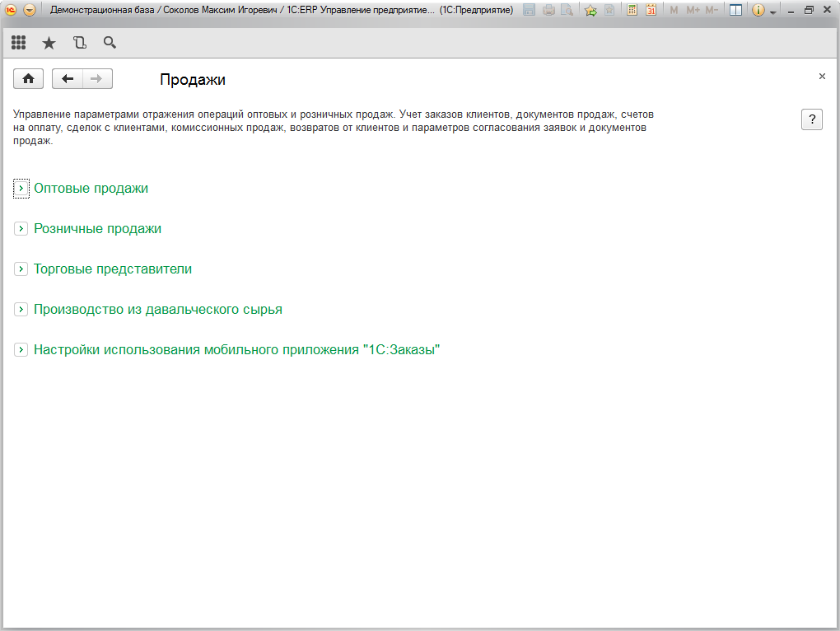The height and width of the screenshot is (631, 840).
Task: Expand the Розничные продажи chevron
Action: click(x=21, y=229)
